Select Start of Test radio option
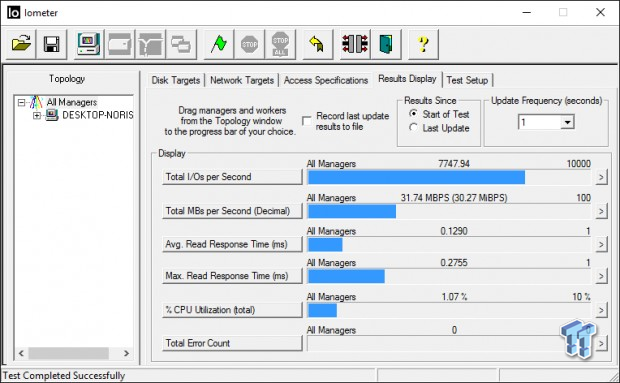620x383 pixels. point(414,114)
